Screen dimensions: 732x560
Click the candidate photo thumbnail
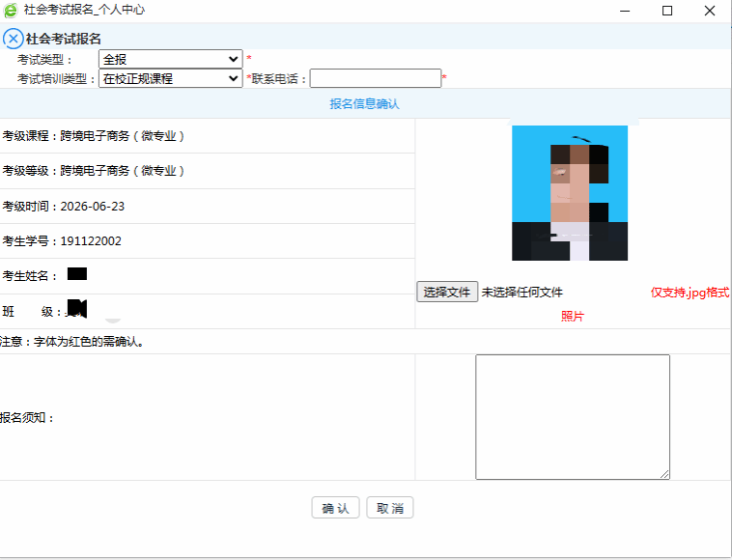pyautogui.click(x=570, y=193)
